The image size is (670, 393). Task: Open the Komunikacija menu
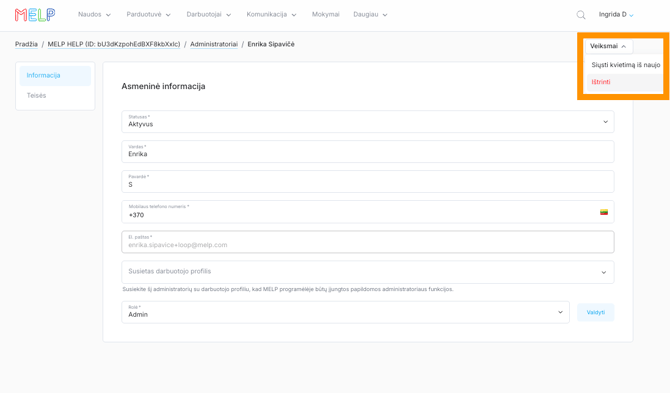[x=271, y=15]
